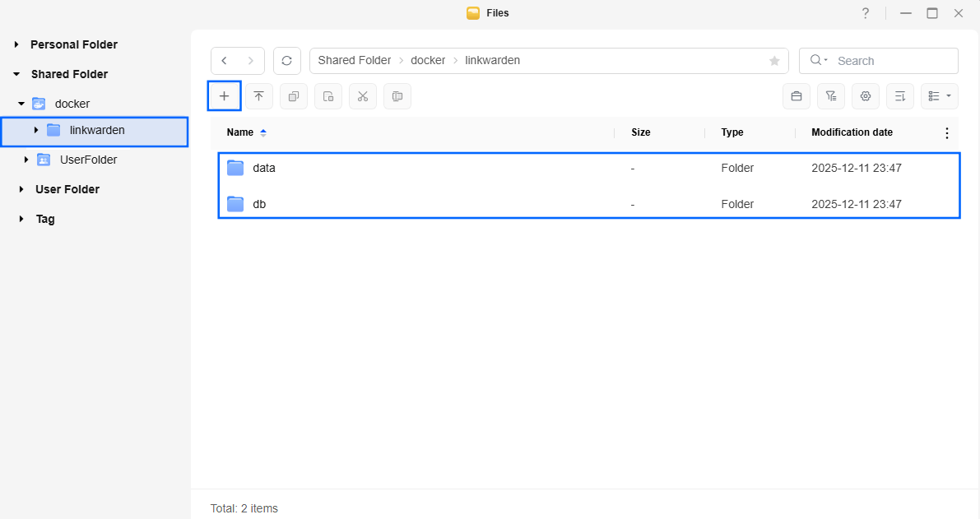
Task: Go back with the left arrow
Action: (225, 61)
